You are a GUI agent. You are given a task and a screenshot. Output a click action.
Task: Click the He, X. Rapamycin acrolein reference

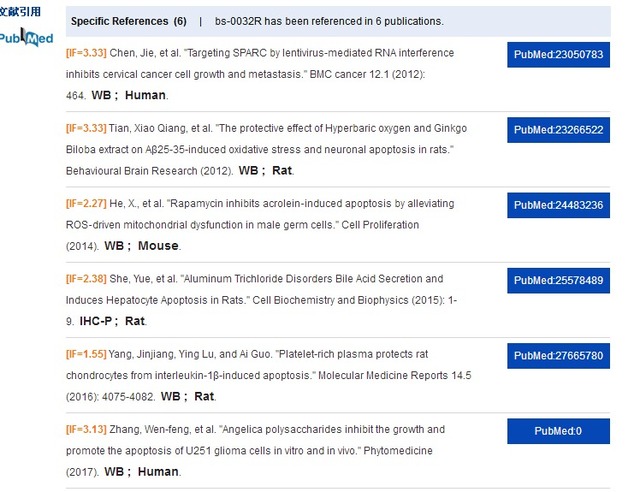coord(270,223)
